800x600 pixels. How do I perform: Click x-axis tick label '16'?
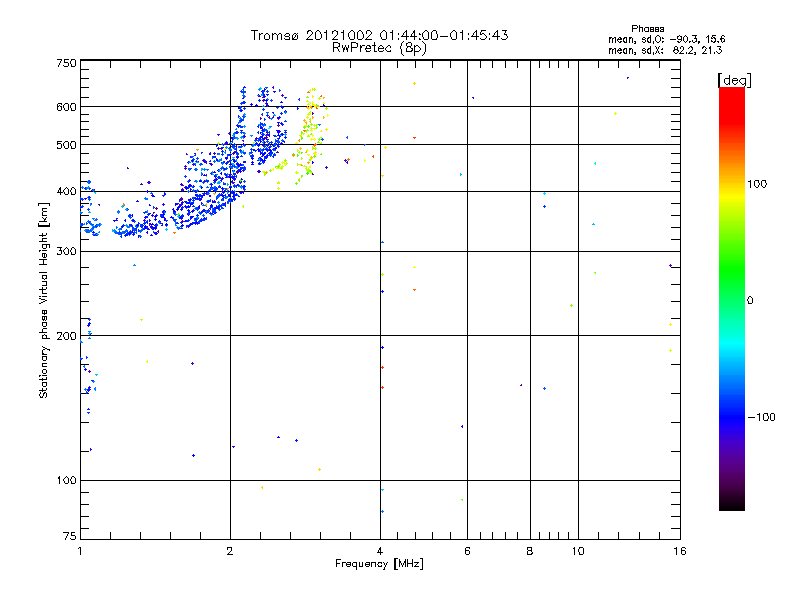click(680, 551)
